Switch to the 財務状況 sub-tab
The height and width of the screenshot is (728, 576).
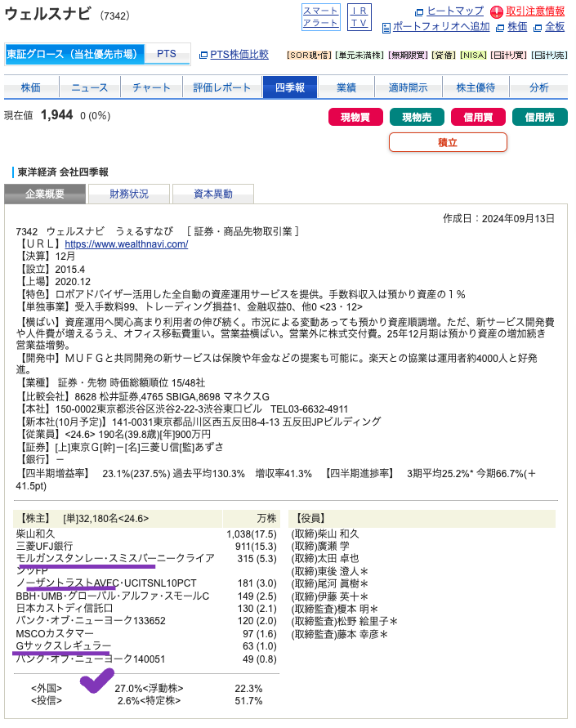click(x=129, y=194)
